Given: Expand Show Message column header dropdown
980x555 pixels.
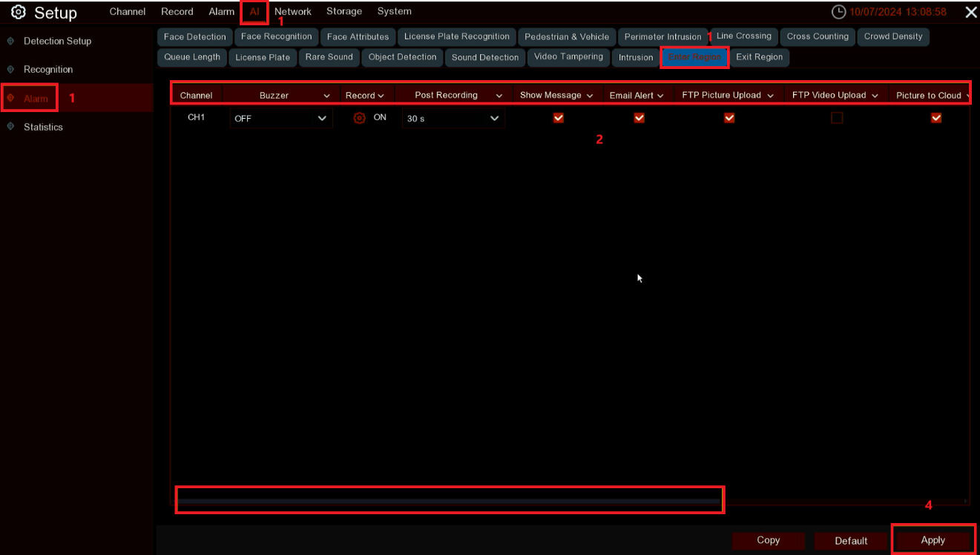Looking at the screenshot, I should click(590, 96).
